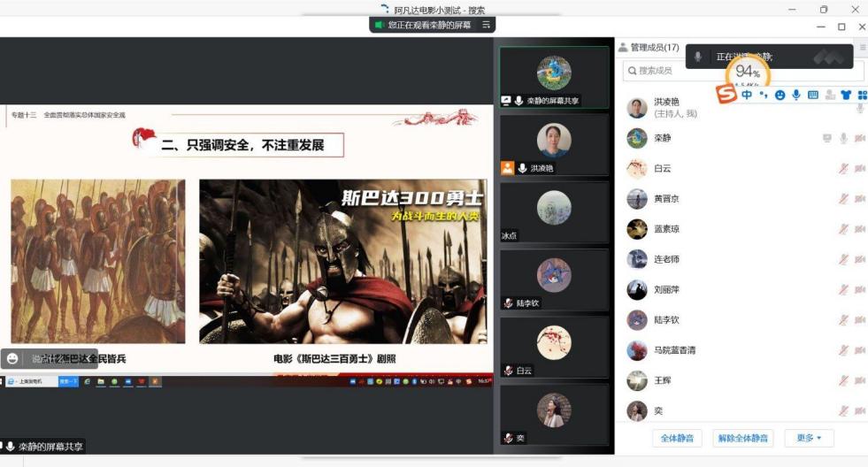The width and height of the screenshot is (868, 467).
Task: Open the Sogou toolbox grid icon
Action: [862, 95]
